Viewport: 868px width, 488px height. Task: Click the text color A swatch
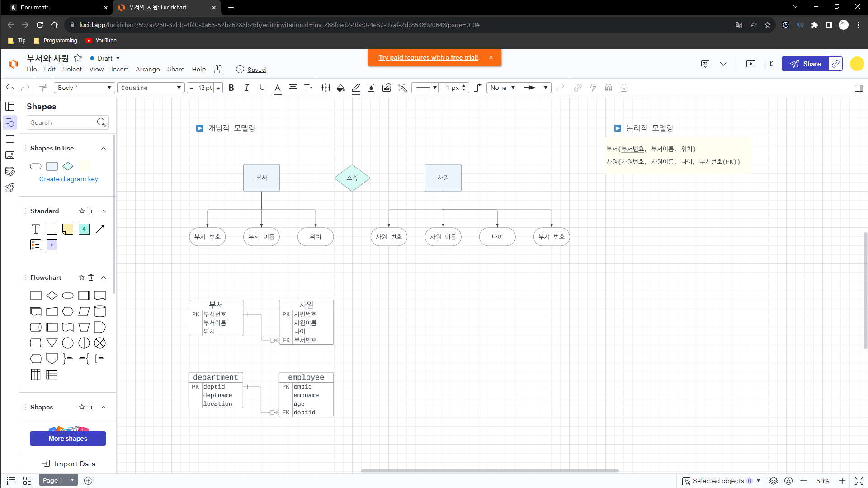coord(278,88)
